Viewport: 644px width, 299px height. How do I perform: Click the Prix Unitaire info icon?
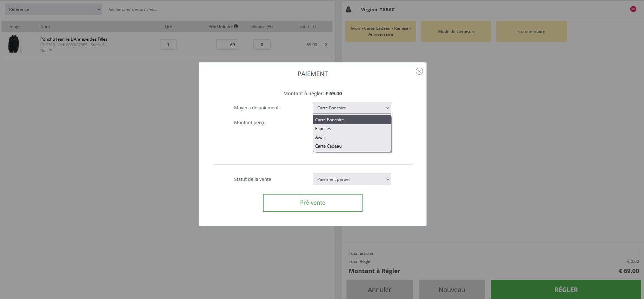(x=236, y=26)
